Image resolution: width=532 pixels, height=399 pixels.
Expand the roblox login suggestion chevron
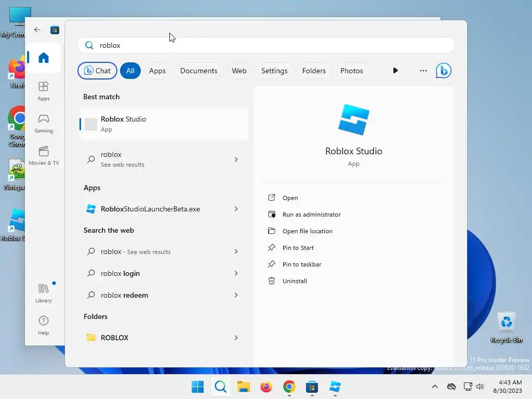(x=236, y=273)
